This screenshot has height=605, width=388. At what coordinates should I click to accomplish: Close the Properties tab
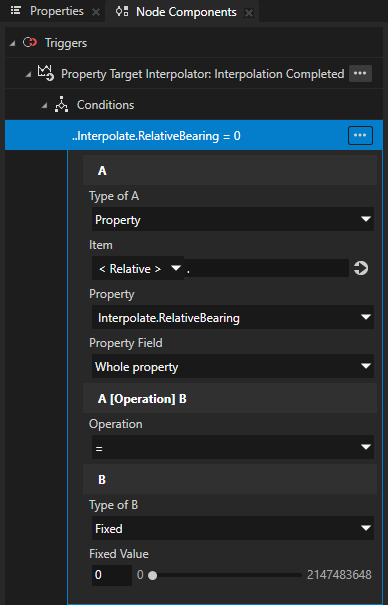click(x=96, y=12)
